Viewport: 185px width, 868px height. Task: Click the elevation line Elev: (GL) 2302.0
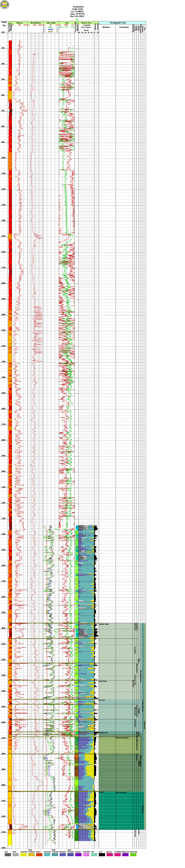click(77, 16)
